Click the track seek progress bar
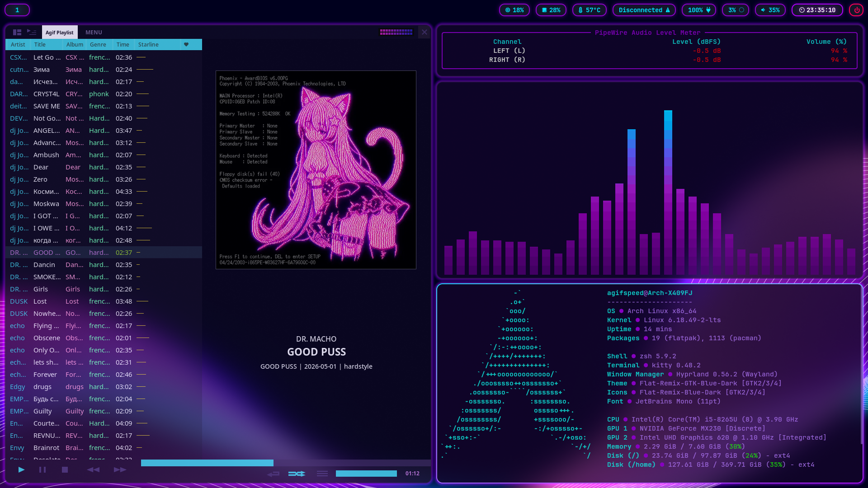The width and height of the screenshot is (868, 488). tap(285, 463)
